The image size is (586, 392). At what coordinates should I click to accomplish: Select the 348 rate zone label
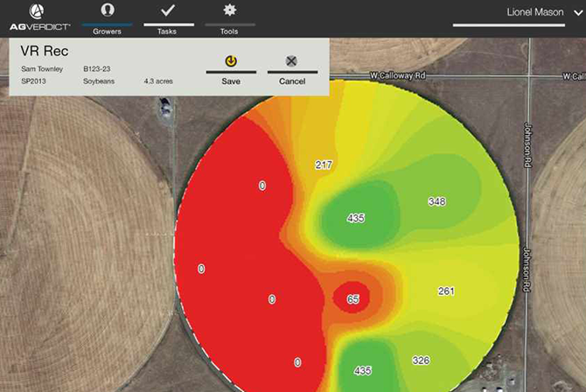[437, 201]
